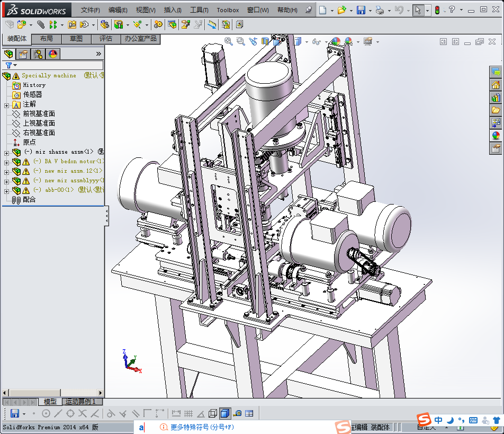504x434 pixels.
Task: Toggle the wireframe display cube icon
Action: [212, 413]
